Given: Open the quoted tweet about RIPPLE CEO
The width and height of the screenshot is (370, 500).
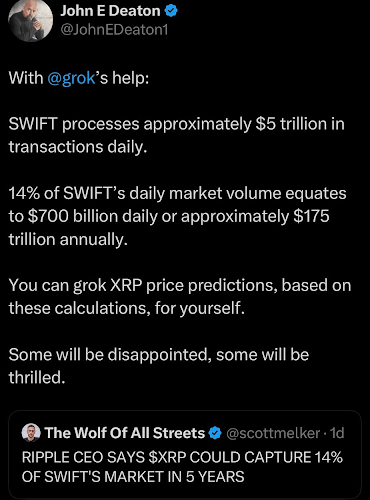Looking at the screenshot, I should (x=185, y=455).
